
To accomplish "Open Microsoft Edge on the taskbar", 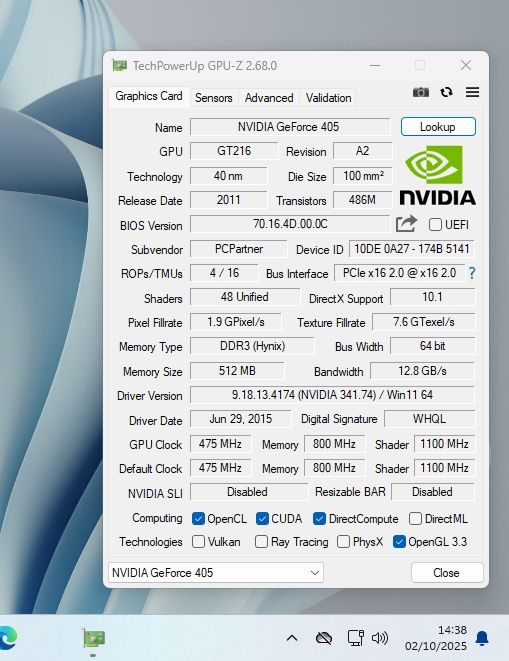I will pyautogui.click(x=8, y=638).
